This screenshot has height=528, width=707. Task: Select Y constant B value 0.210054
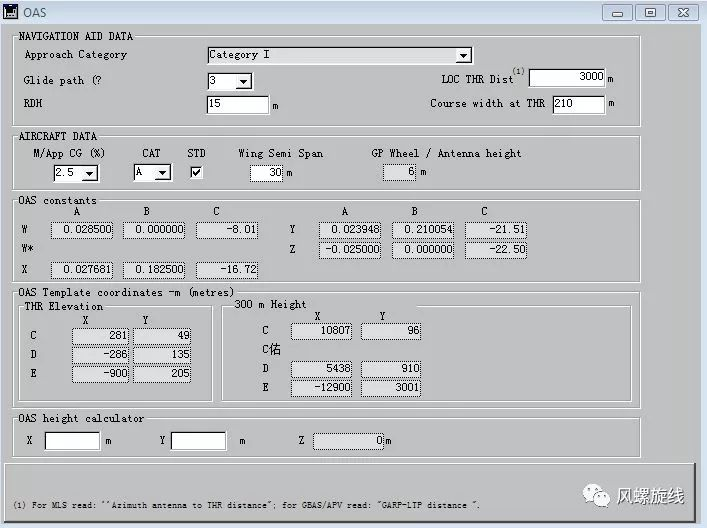[x=423, y=230]
